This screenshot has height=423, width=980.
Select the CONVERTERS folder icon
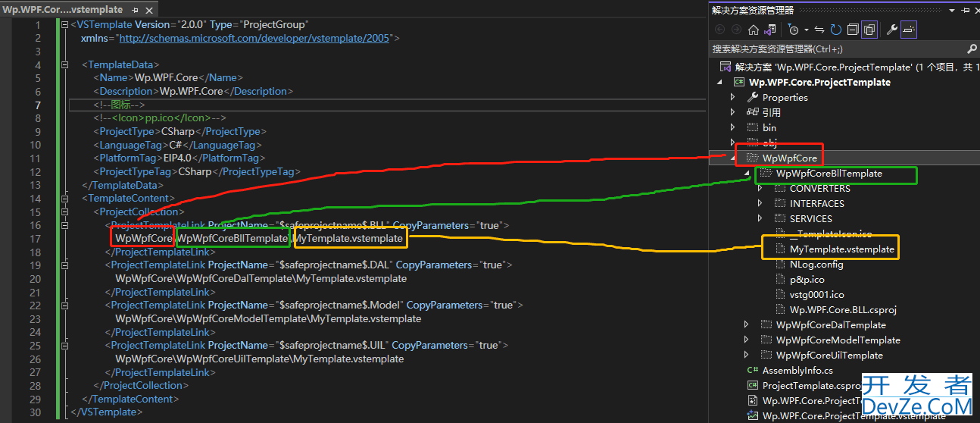pos(779,188)
